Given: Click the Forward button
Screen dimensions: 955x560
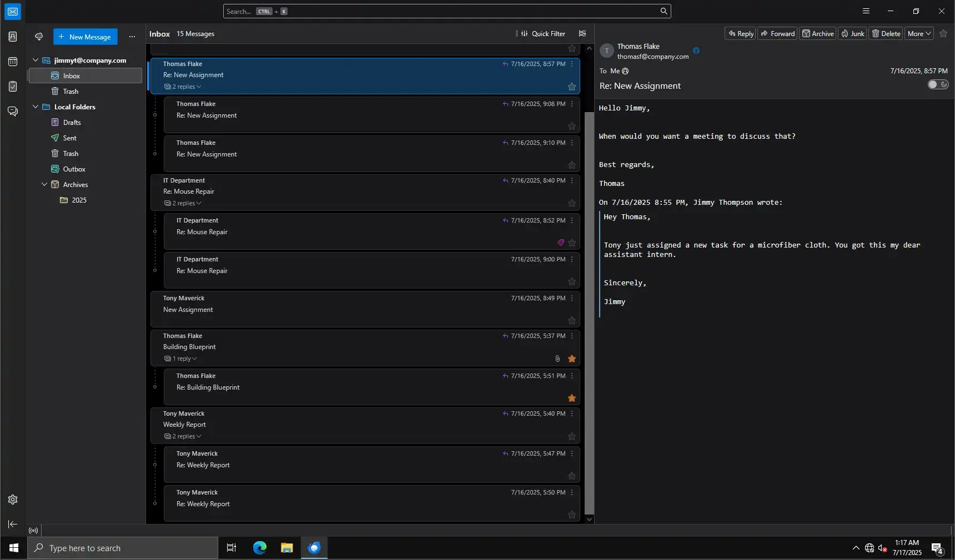Looking at the screenshot, I should pos(777,34).
